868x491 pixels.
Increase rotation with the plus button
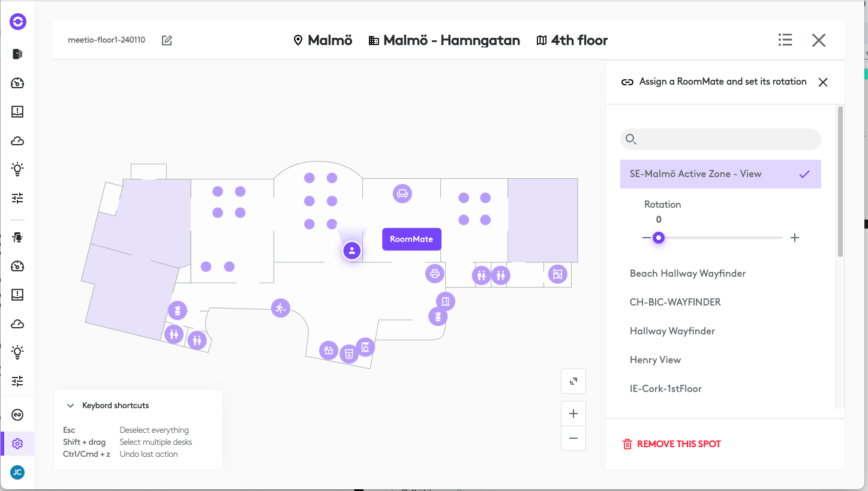click(795, 238)
